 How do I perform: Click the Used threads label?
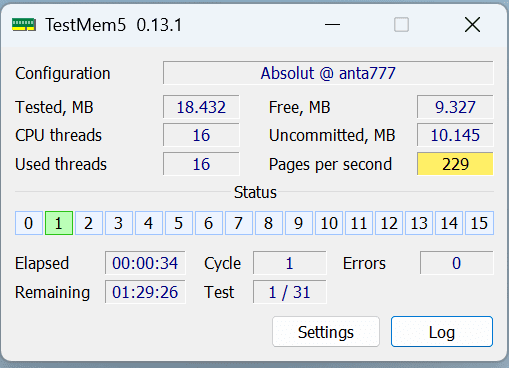[61, 164]
